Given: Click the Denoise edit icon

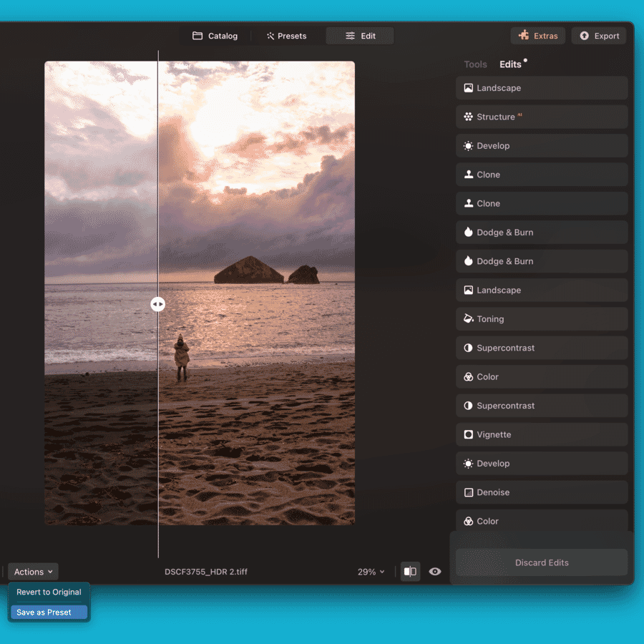Looking at the screenshot, I should click(469, 492).
